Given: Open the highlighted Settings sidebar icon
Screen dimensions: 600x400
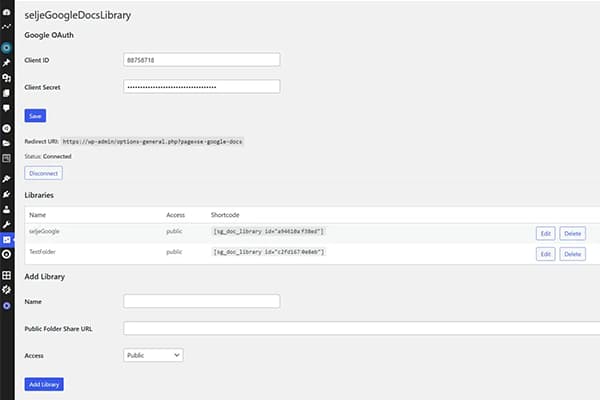Looking at the screenshot, I should pyautogui.click(x=6, y=239).
